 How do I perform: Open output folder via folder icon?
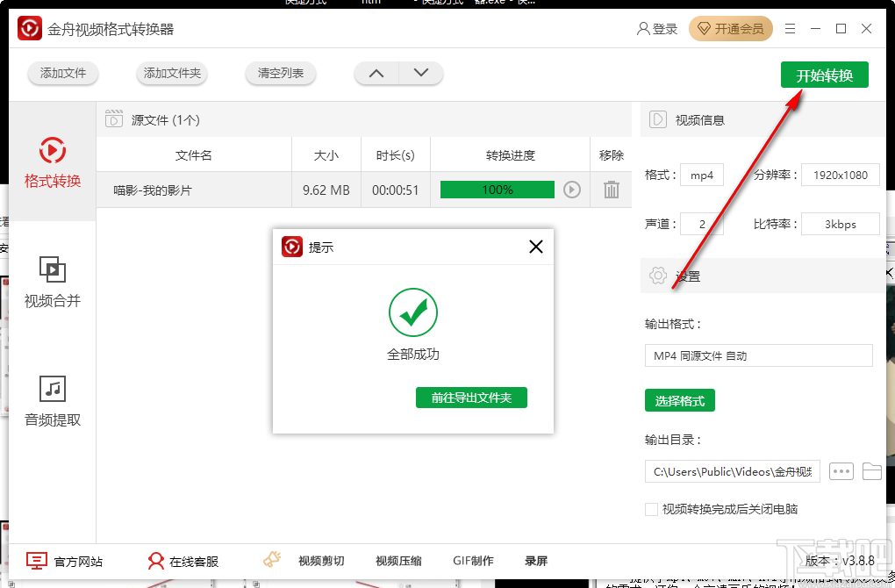872,471
